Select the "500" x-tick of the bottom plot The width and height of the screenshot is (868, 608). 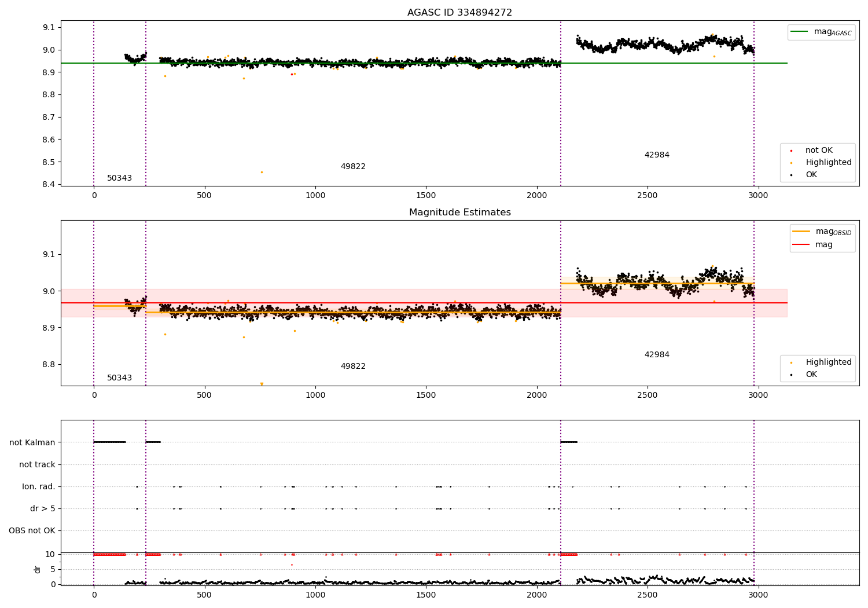(204, 595)
